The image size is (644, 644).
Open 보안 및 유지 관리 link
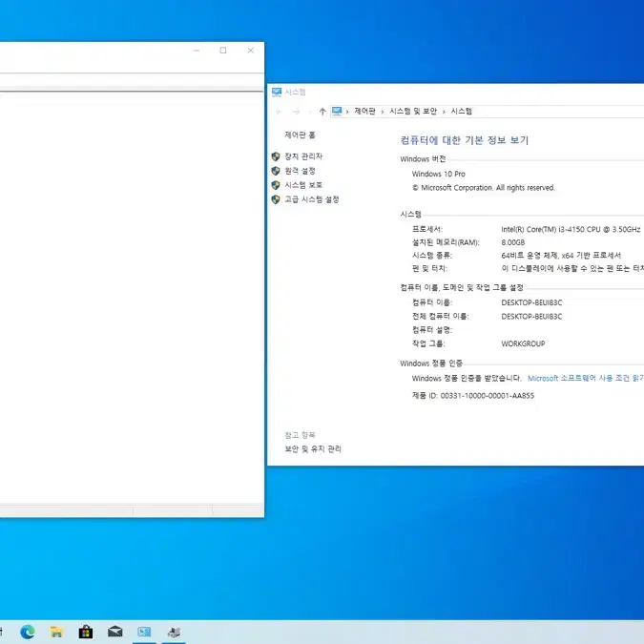tap(313, 449)
